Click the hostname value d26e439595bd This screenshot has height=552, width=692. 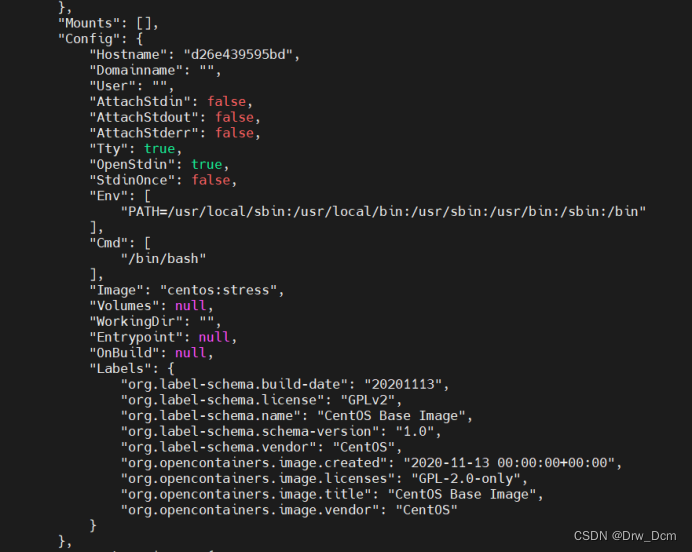(x=241, y=54)
